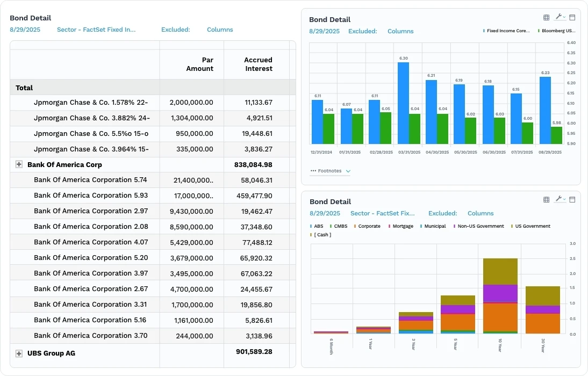Open the Columns menu in the table
Screen dimensions: 588x376
point(220,30)
